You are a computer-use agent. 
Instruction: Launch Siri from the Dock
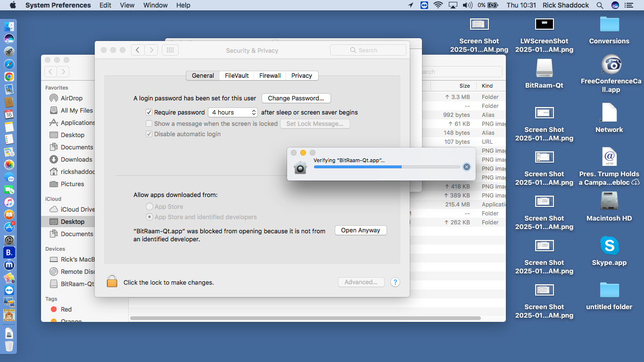[x=9, y=39]
